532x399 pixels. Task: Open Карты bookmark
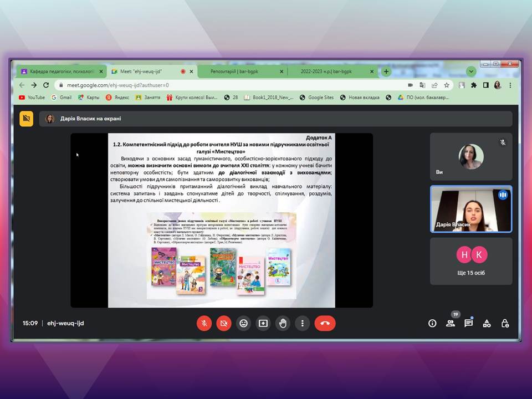click(89, 98)
